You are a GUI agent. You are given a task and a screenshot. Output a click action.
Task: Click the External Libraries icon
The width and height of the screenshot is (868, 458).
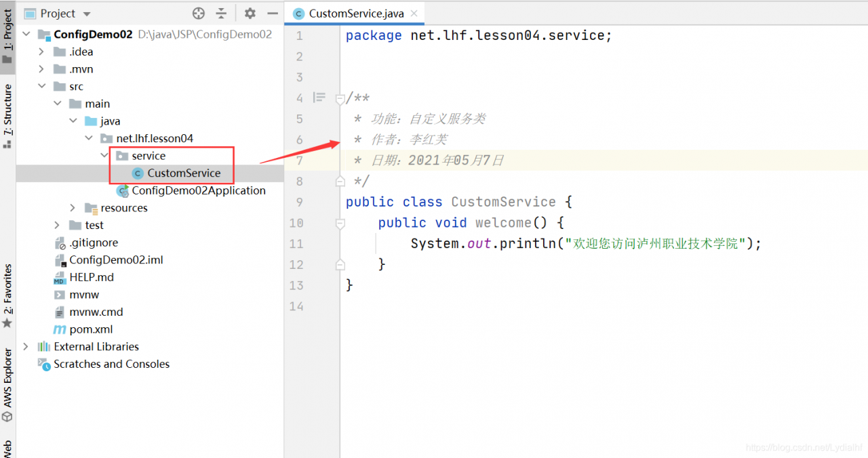44,346
